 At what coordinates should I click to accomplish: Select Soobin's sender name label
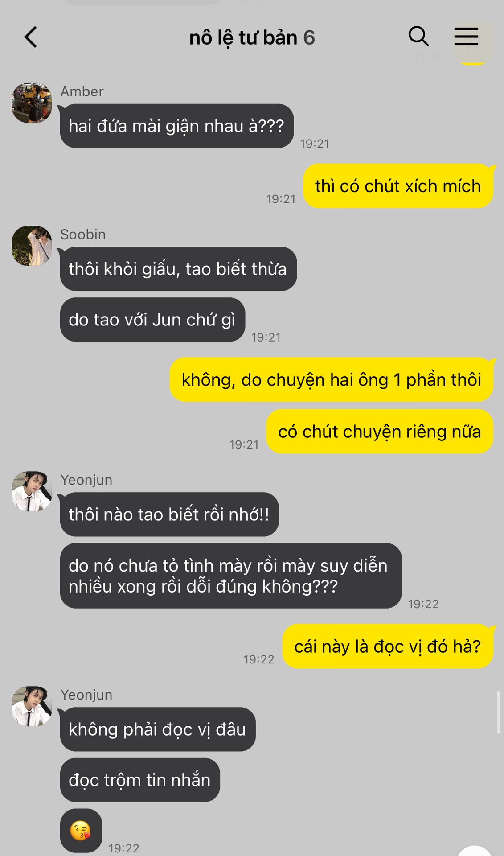tap(83, 235)
